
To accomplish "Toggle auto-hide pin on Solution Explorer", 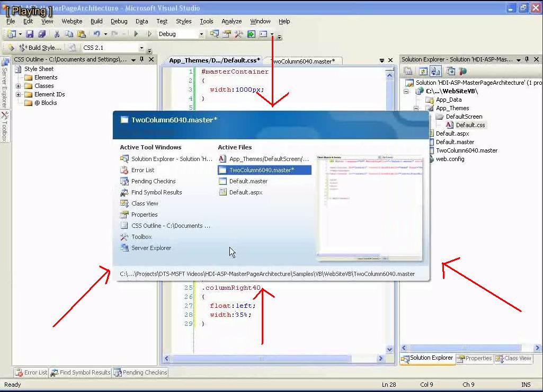I will [528, 60].
